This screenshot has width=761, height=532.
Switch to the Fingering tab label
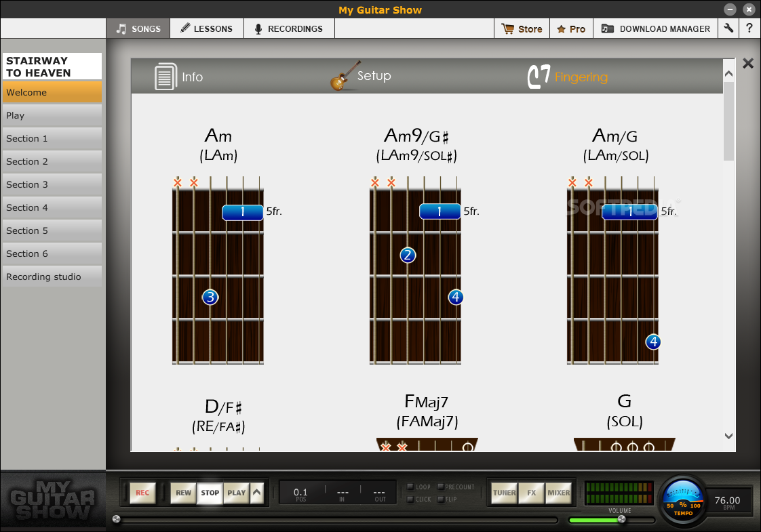(x=581, y=77)
